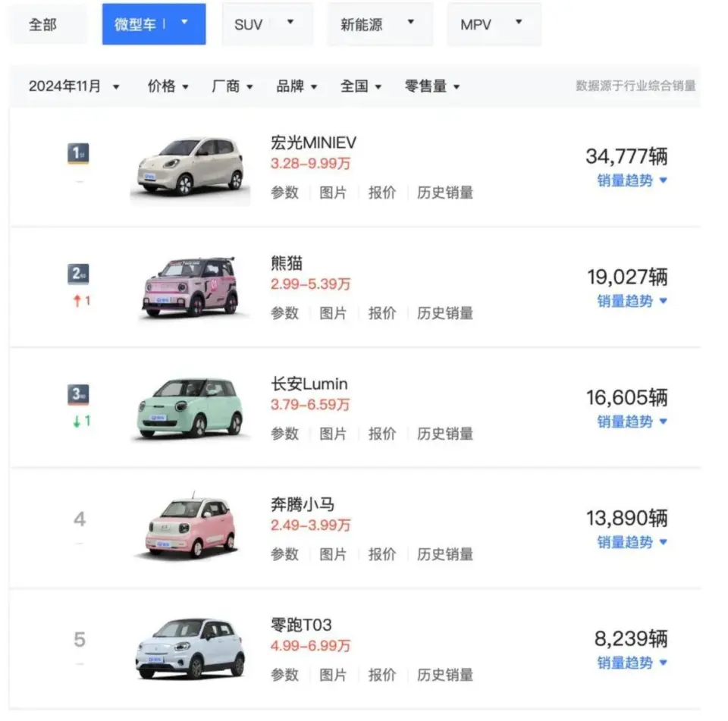Open the 零售量 sales sort dropdown
Screen dimensions: 728x721
point(432,86)
